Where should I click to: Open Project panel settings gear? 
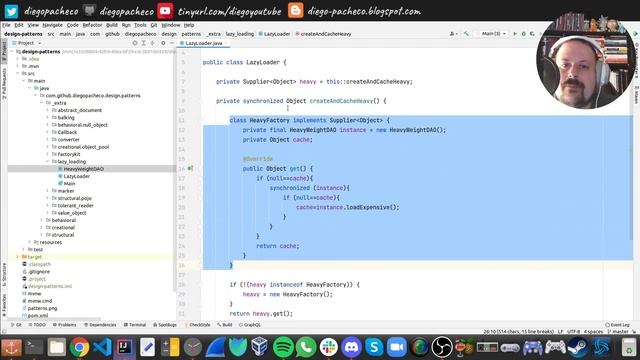pyautogui.click(x=163, y=43)
